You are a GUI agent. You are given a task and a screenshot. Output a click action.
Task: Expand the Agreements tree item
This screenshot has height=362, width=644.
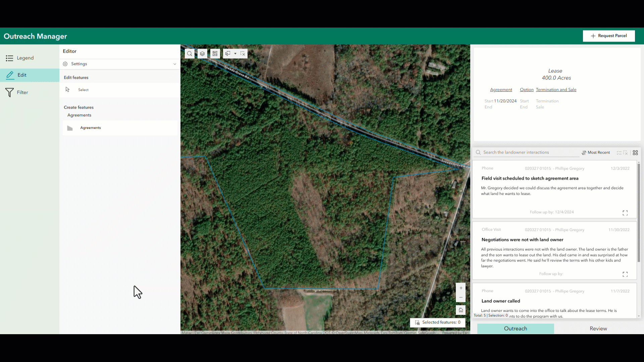tap(79, 115)
